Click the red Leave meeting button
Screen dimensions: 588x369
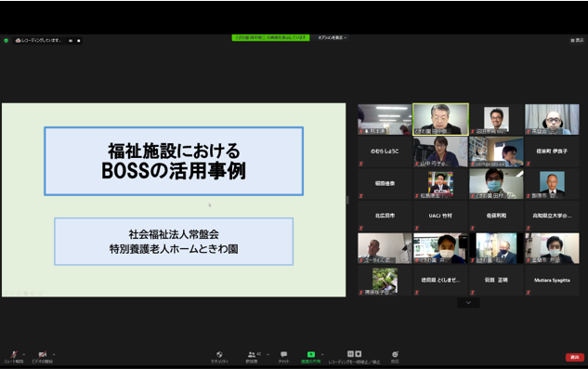[574, 357]
